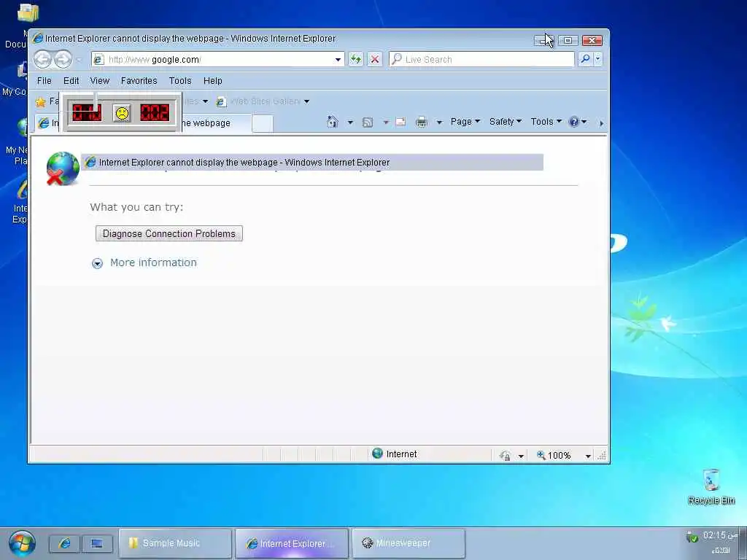Open the Page dropdown menu
747x560 pixels.
tap(465, 122)
